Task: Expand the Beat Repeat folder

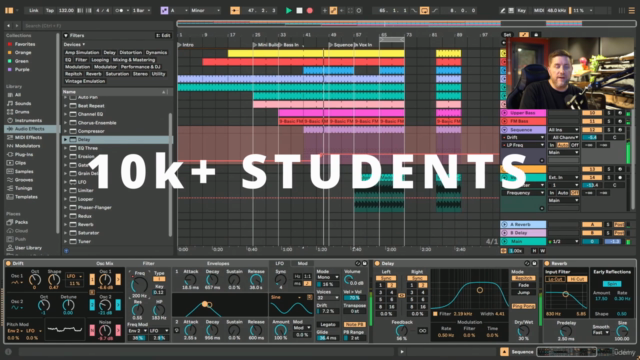Action: coord(65,106)
